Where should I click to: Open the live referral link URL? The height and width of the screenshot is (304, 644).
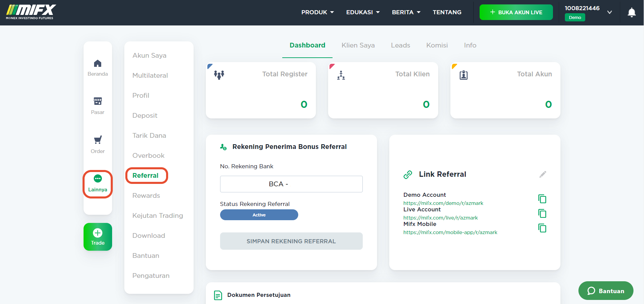coord(441,218)
